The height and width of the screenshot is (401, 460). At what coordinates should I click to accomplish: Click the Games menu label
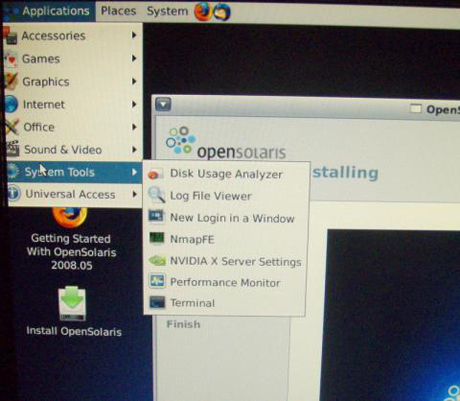41,59
